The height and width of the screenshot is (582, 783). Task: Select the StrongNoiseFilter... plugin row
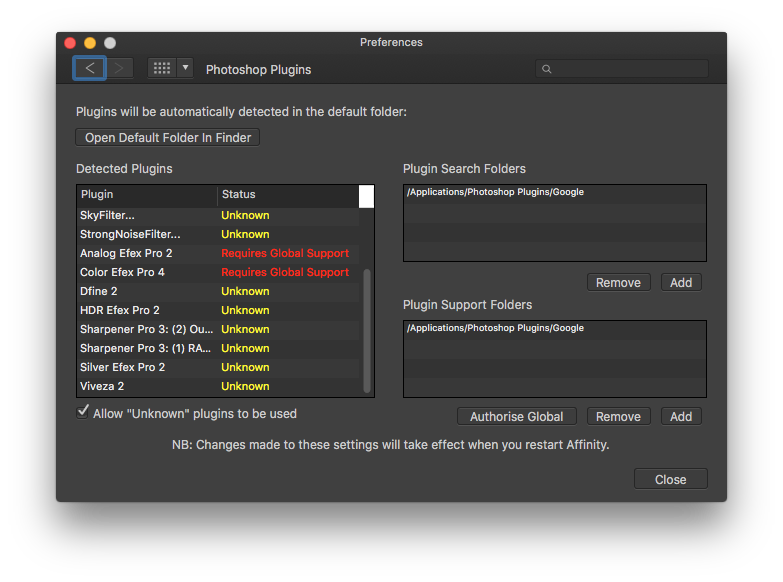[x=218, y=234]
